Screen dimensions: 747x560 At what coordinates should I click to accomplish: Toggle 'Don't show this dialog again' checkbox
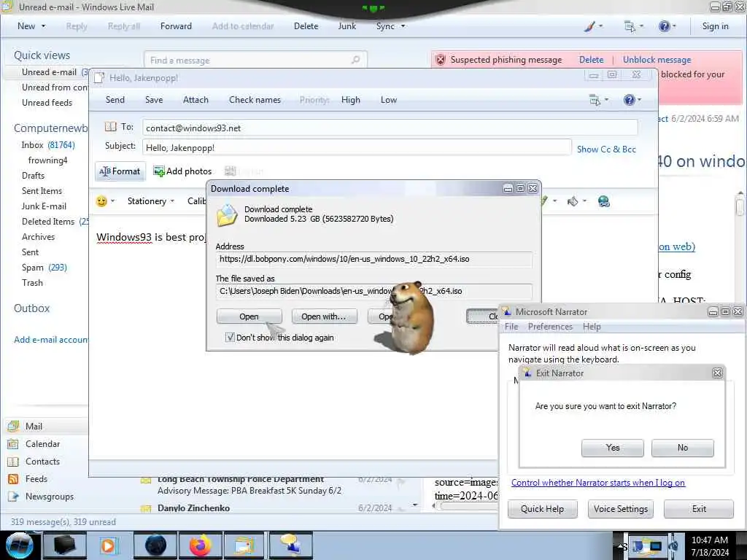coord(230,338)
